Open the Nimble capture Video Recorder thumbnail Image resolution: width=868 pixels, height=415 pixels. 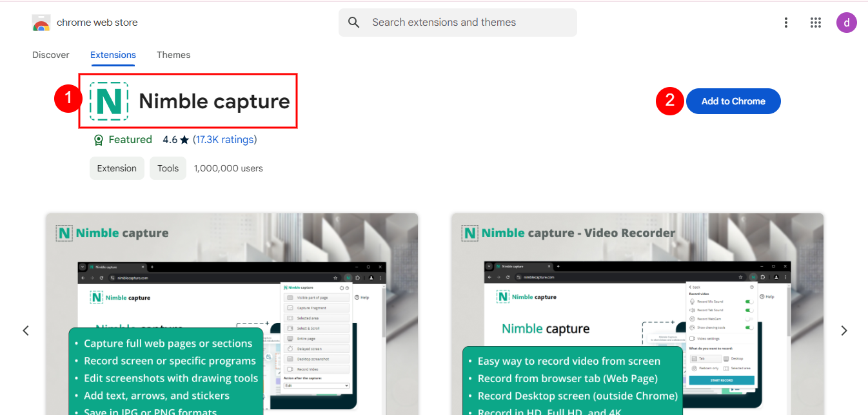(637, 314)
